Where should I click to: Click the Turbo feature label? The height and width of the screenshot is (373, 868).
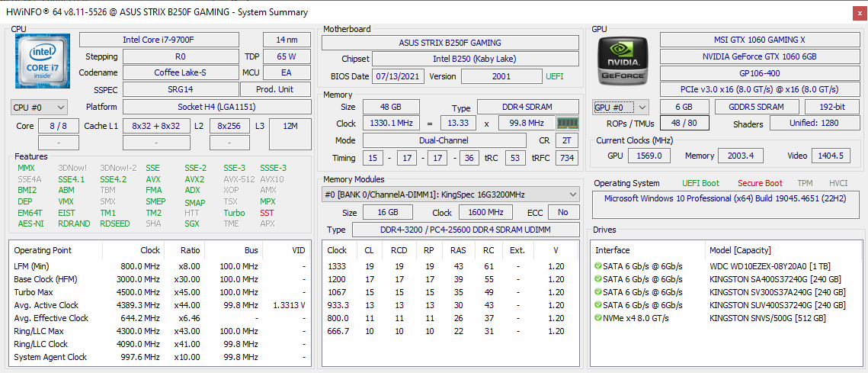[x=234, y=213]
